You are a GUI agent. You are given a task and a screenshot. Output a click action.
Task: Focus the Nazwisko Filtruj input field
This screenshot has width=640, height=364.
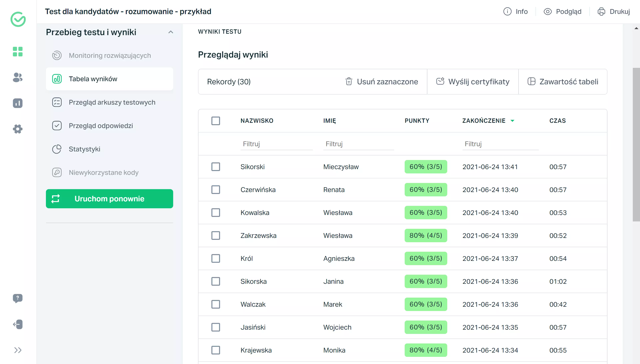pos(276,144)
